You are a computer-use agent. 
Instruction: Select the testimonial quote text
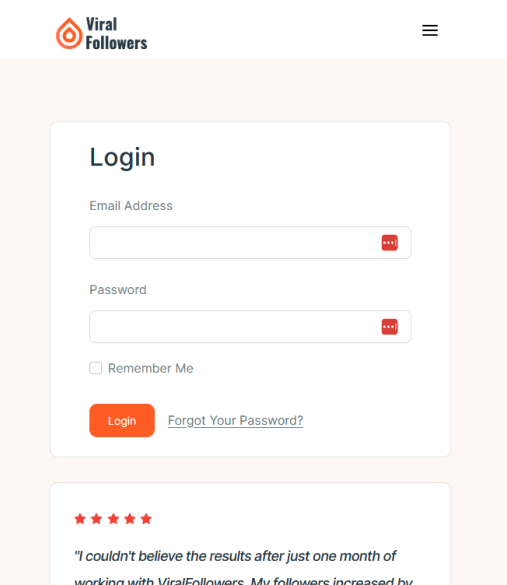tap(243, 567)
